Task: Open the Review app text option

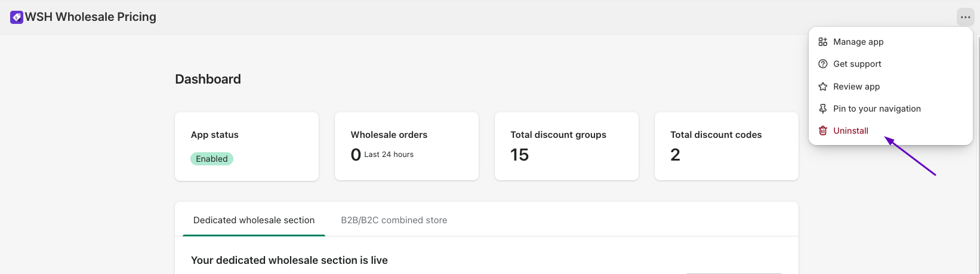Action: pyautogui.click(x=856, y=87)
